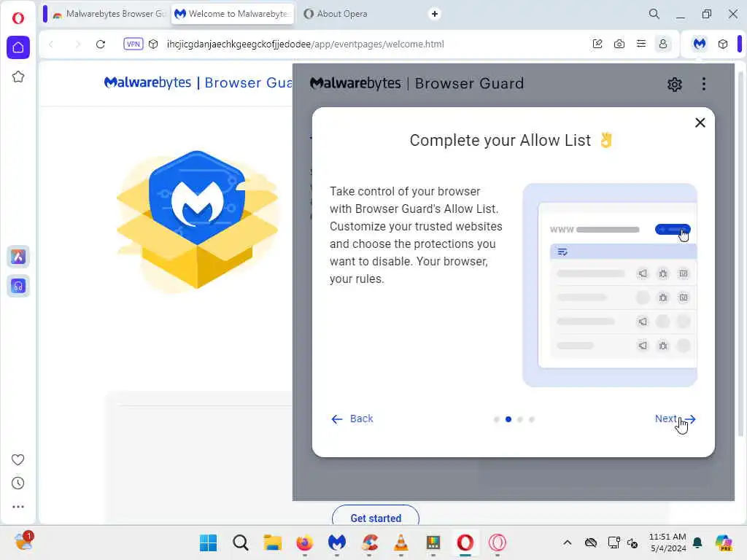The image size is (747, 560).
Task: Show hidden system tray icons
Action: click(x=568, y=542)
